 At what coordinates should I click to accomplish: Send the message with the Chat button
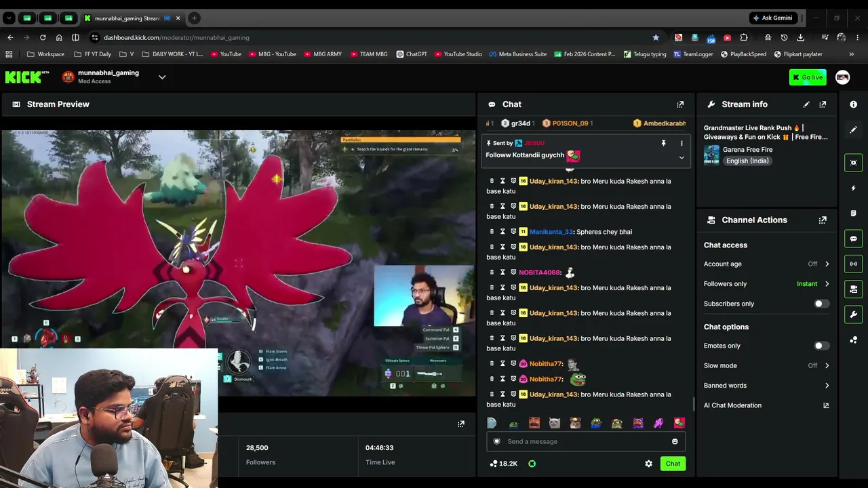click(673, 464)
